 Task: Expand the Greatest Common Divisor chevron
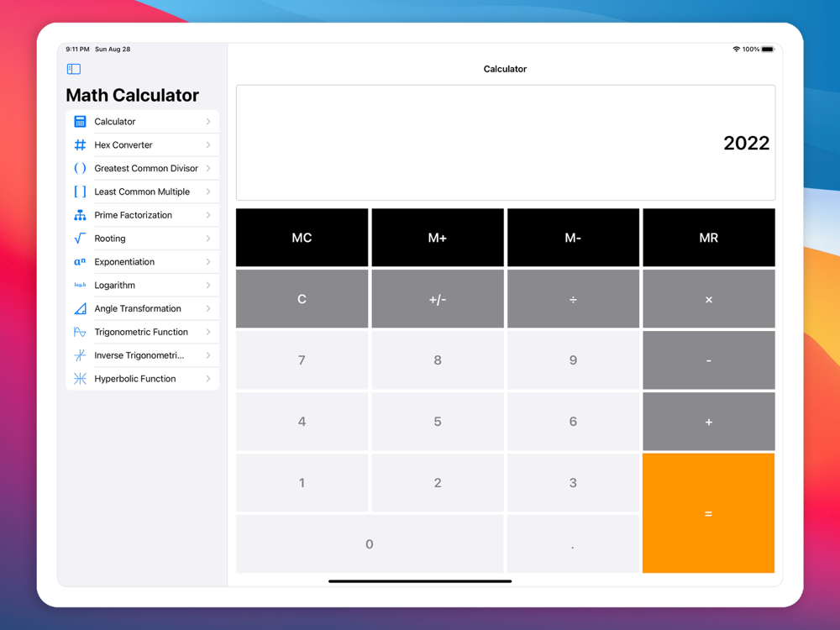208,168
